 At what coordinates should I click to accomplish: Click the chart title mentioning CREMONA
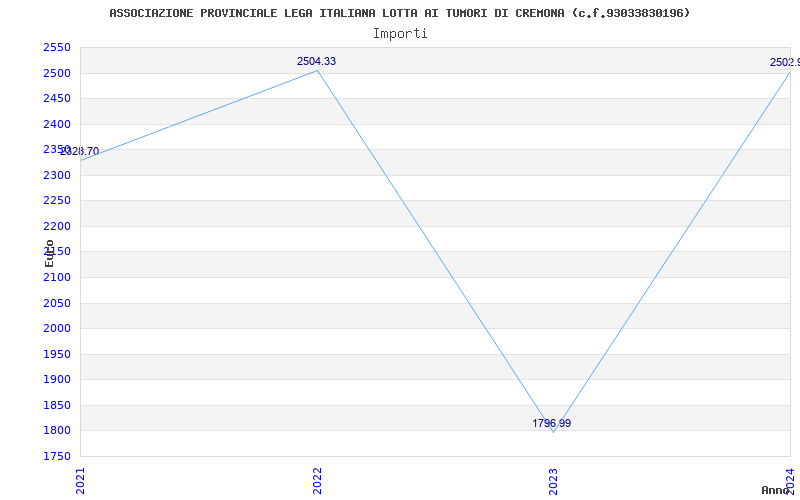[x=399, y=13]
